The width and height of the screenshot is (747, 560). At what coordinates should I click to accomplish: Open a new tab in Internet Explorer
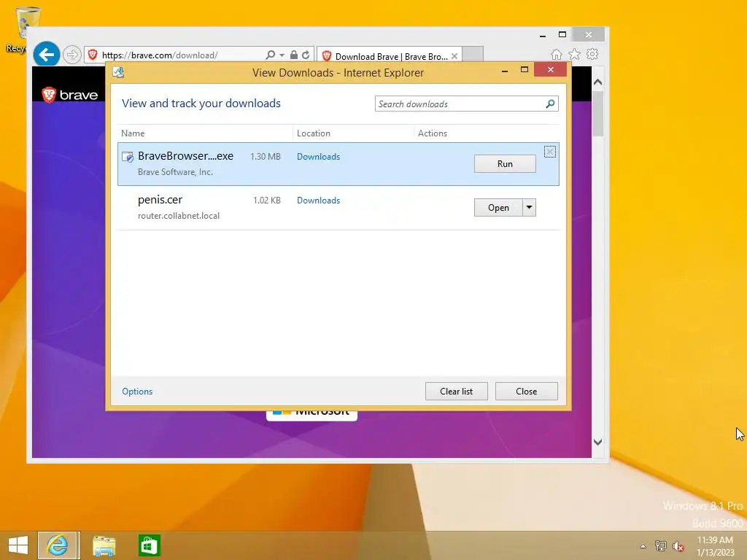pos(473,55)
